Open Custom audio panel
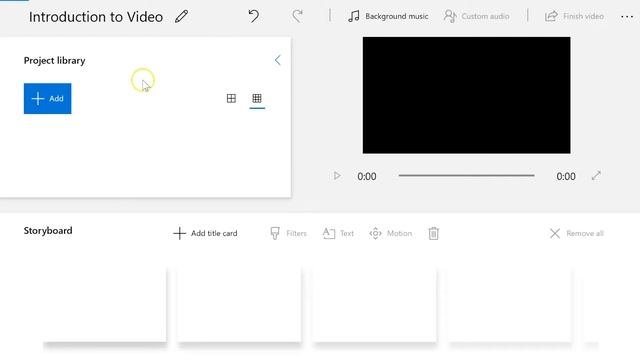This screenshot has width=640, height=360. coord(476,16)
